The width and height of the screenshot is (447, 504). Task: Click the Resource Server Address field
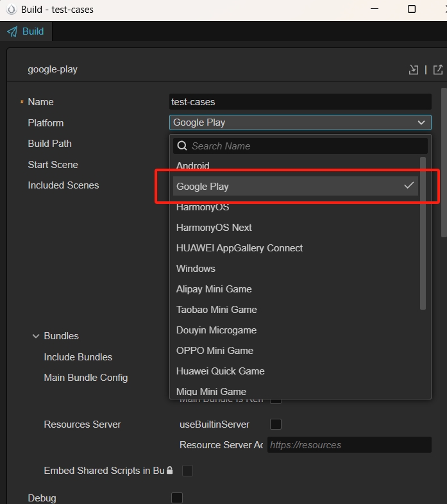[350, 445]
